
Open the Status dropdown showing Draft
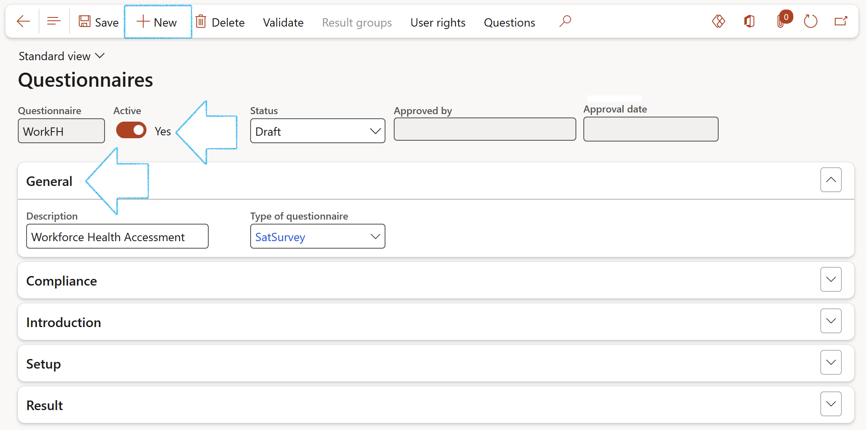click(x=317, y=132)
